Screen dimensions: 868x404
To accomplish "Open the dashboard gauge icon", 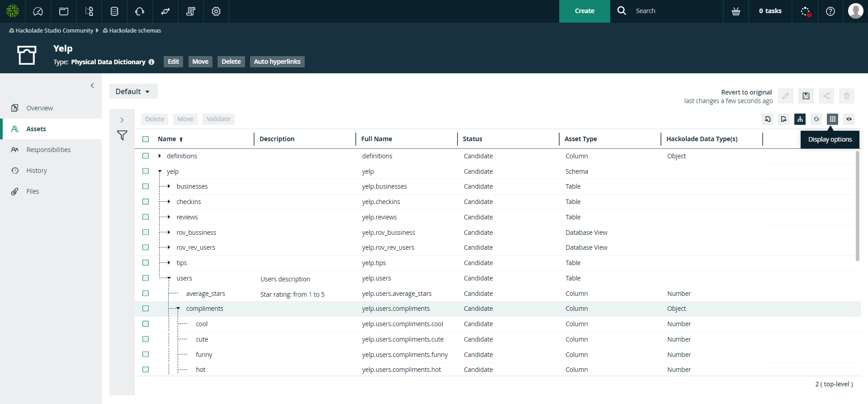I will 38,11.
